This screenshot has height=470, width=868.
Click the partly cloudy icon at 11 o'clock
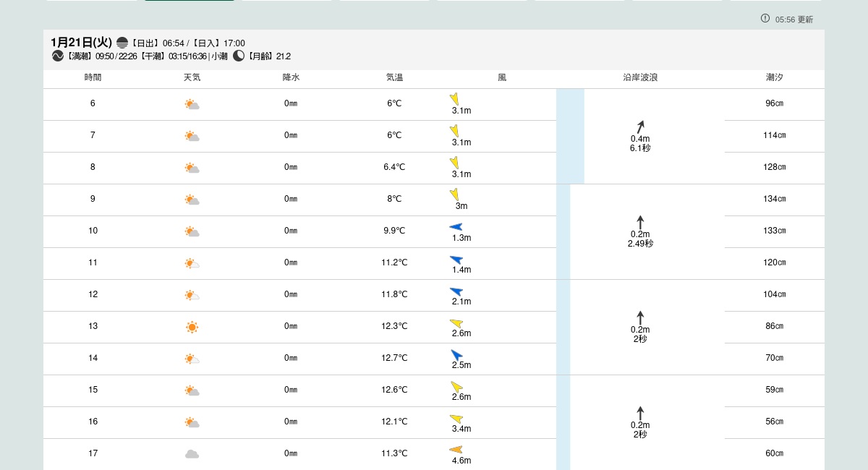[x=192, y=263]
